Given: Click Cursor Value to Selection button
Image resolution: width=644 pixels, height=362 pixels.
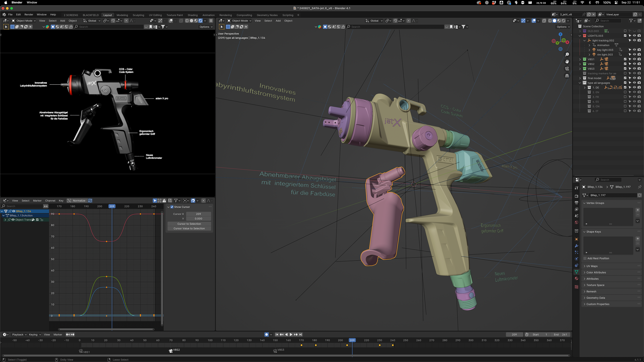Looking at the screenshot, I should [x=189, y=228].
